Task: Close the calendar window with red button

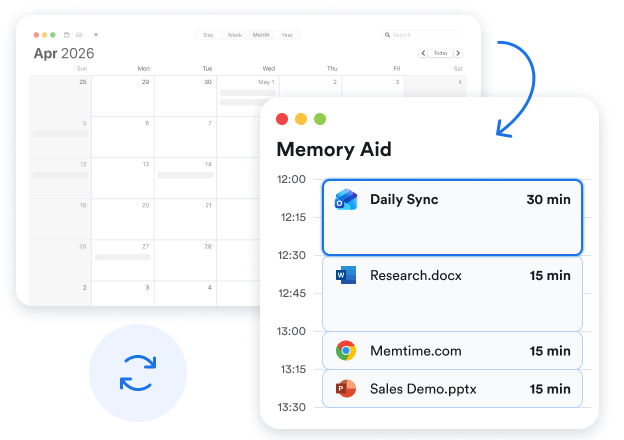Action: [36, 35]
